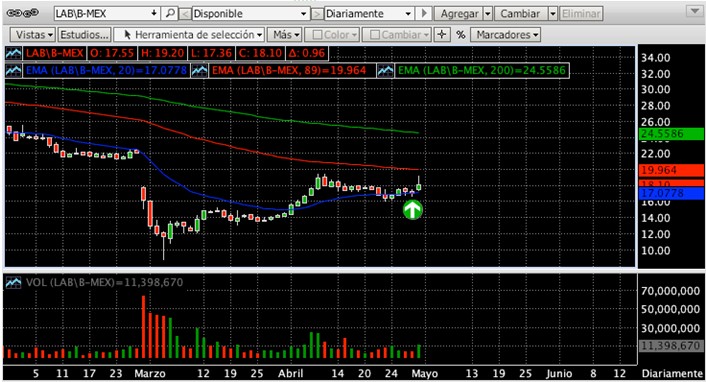Image resolution: width=706 pixels, height=382 pixels.
Task: Click the Marzo label on date axis
Action: pos(150,373)
